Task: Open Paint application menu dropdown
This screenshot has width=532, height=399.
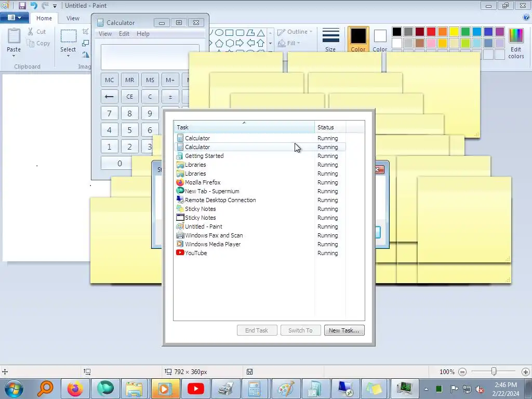Action: coord(14,18)
